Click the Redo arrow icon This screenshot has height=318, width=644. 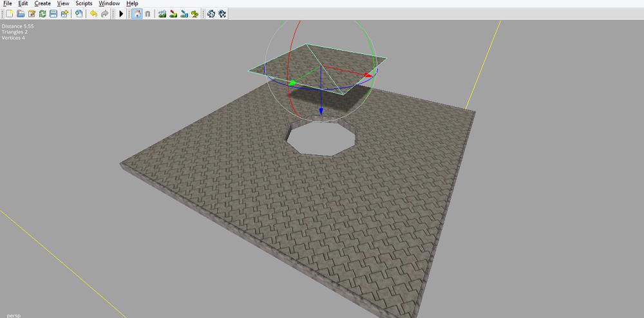pyautogui.click(x=105, y=14)
